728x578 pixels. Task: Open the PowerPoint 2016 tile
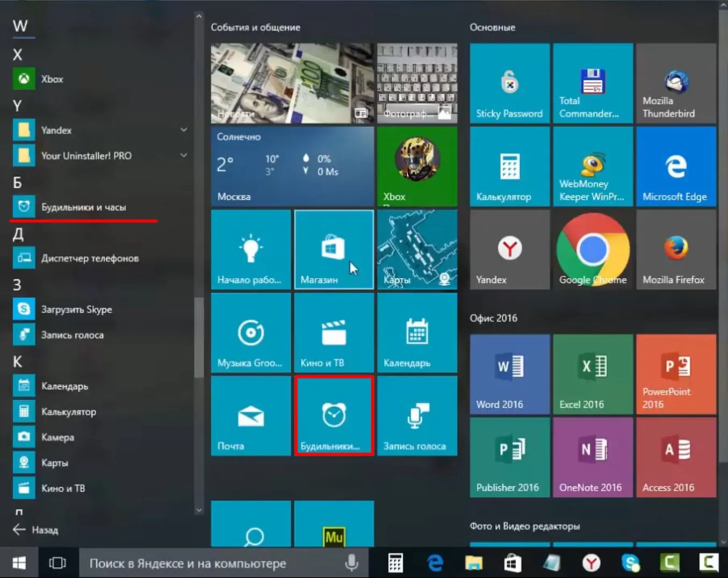pos(676,374)
